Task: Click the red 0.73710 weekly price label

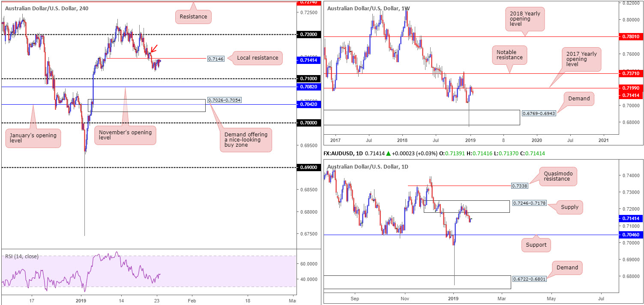Action: [x=631, y=74]
